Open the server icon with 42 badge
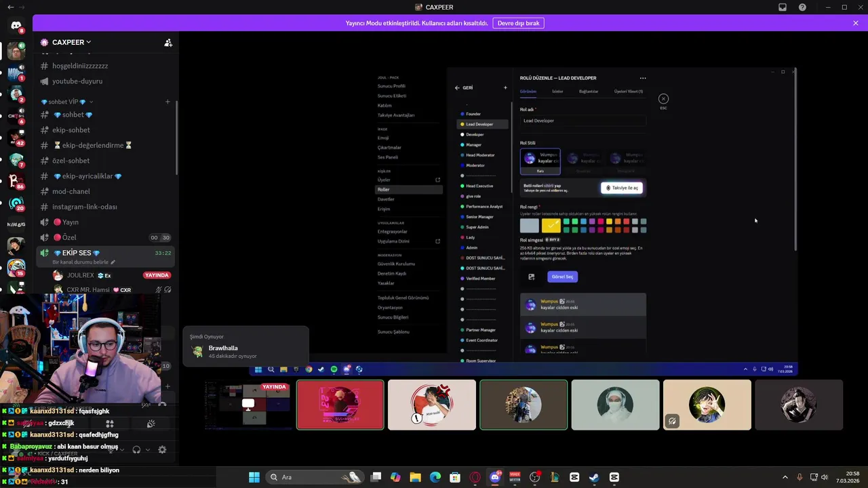This screenshot has width=868, height=488. 16,138
